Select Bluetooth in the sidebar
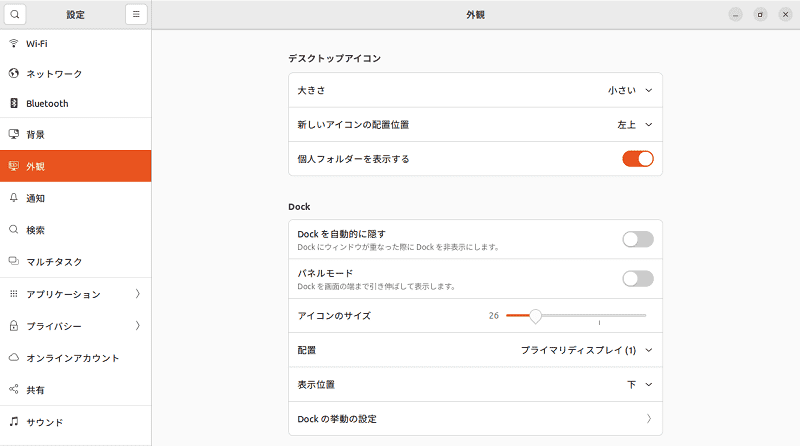 pyautogui.click(x=76, y=104)
